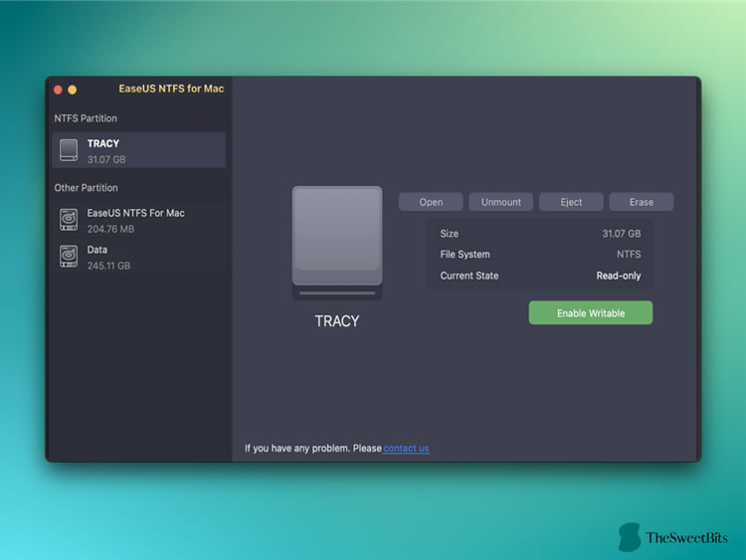Click the Read-only current state value
746x560 pixels.
pyautogui.click(x=619, y=276)
